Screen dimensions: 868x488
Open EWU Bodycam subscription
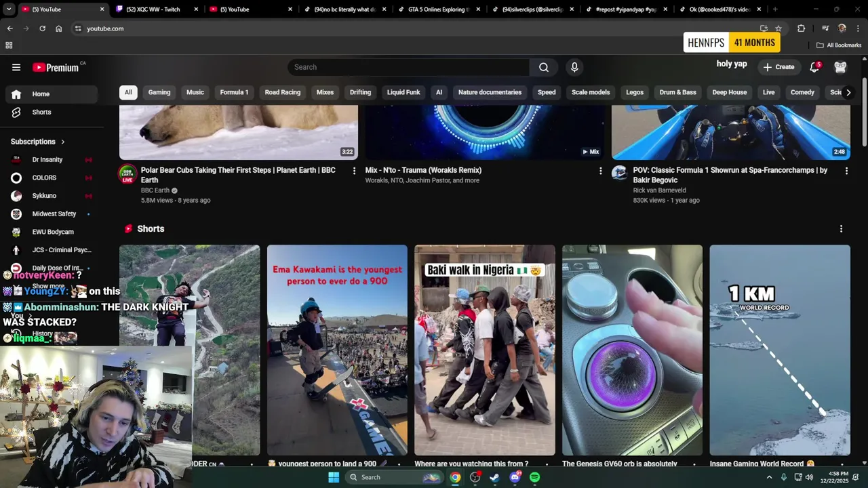coord(52,232)
